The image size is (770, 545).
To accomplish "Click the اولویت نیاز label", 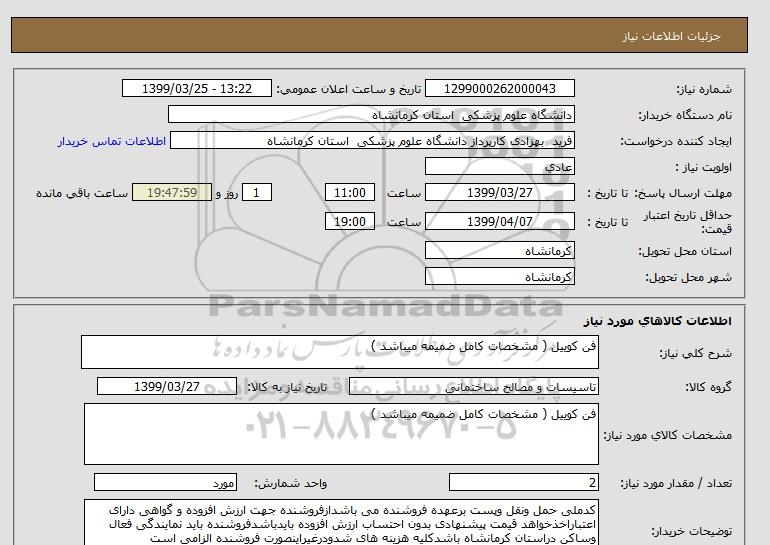I will click(x=703, y=167).
